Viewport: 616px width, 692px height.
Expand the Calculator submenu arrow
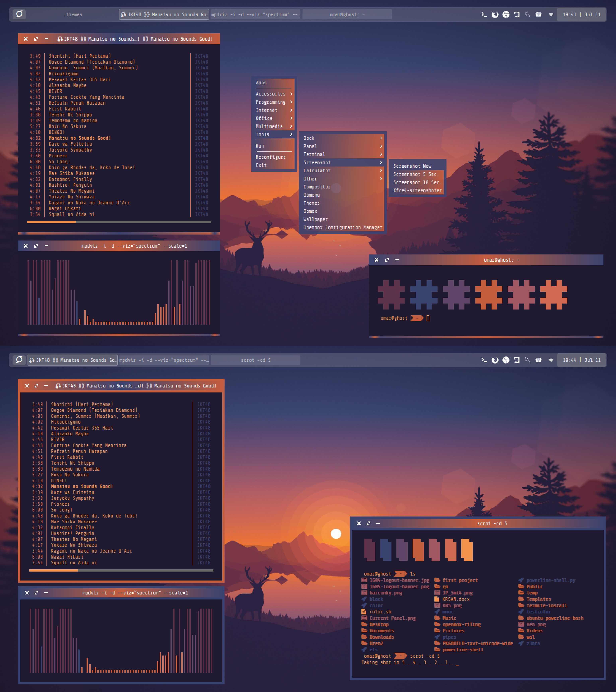pos(381,171)
